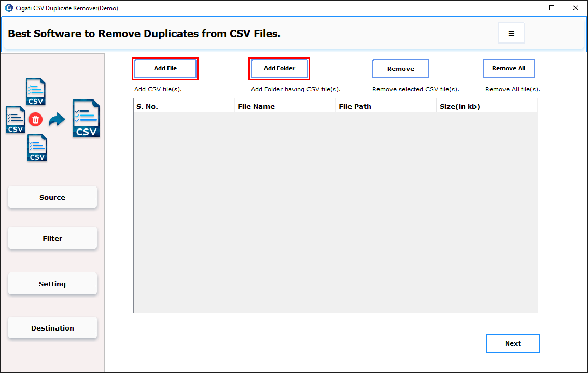Viewport: 588px width, 373px height.
Task: Open the Setting step in sidebar
Action: 52,284
